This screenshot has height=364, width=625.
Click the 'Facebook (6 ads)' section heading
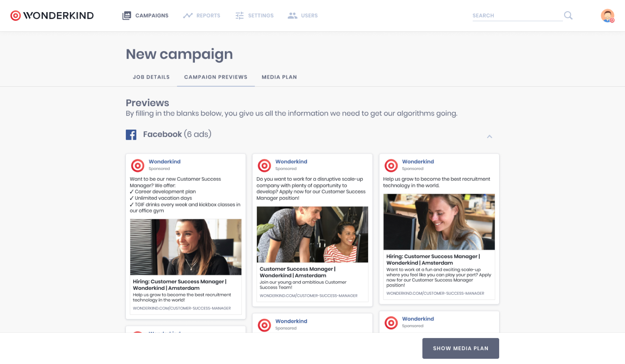point(177,134)
